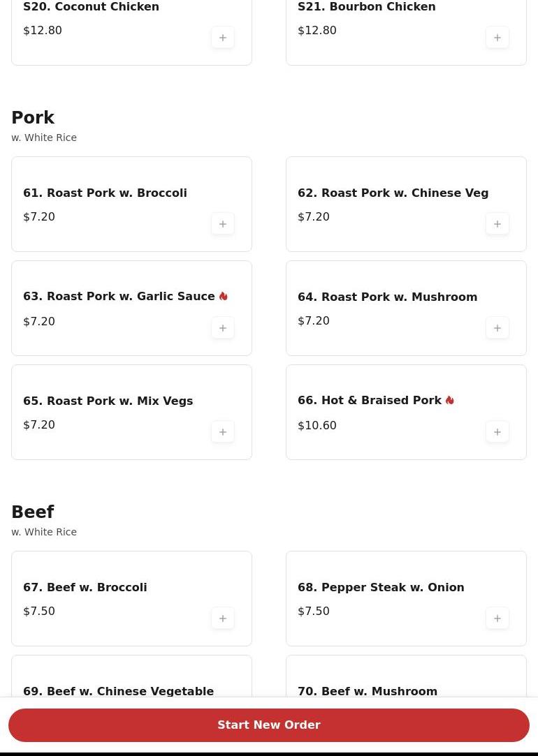Start New Order button

269,725
